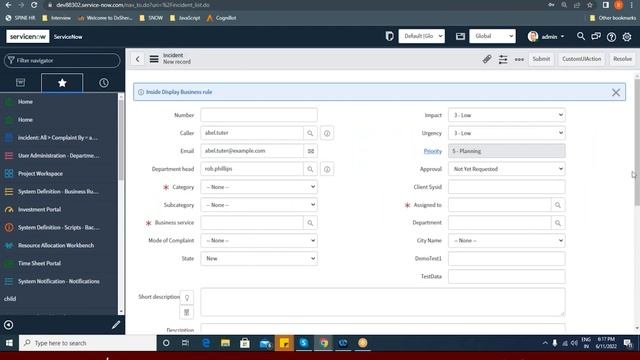Open Windows Start menu
Screen dimensions: 640x360
tap(9, 343)
